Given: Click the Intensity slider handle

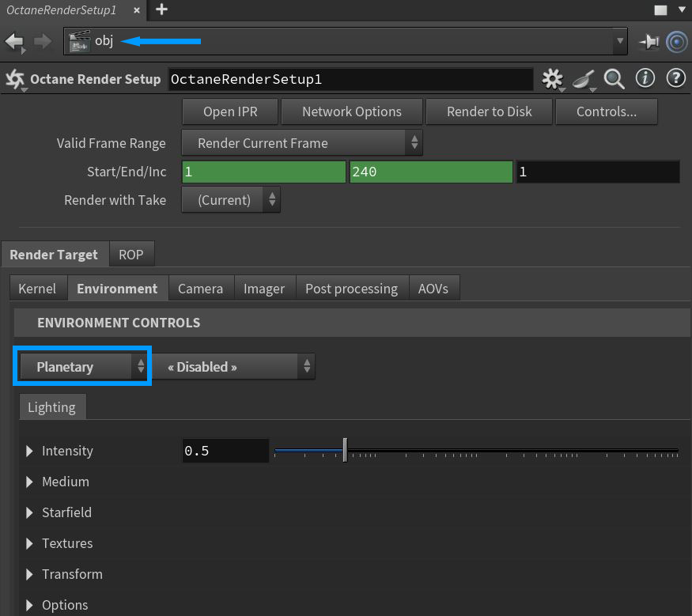Looking at the screenshot, I should pos(345,451).
